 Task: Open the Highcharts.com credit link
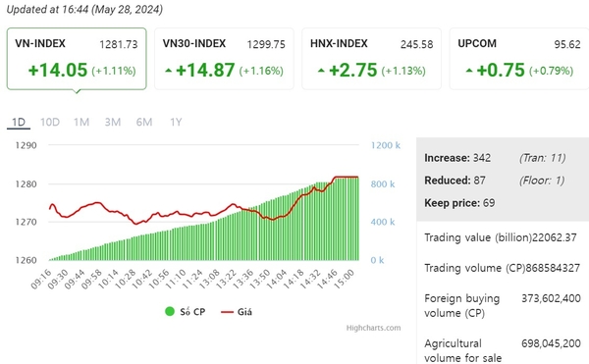pyautogui.click(x=373, y=328)
